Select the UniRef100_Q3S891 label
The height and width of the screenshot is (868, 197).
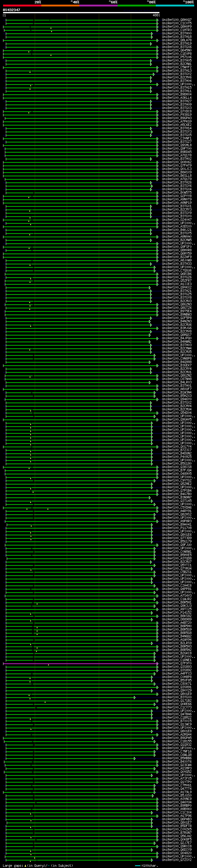[177, 687]
